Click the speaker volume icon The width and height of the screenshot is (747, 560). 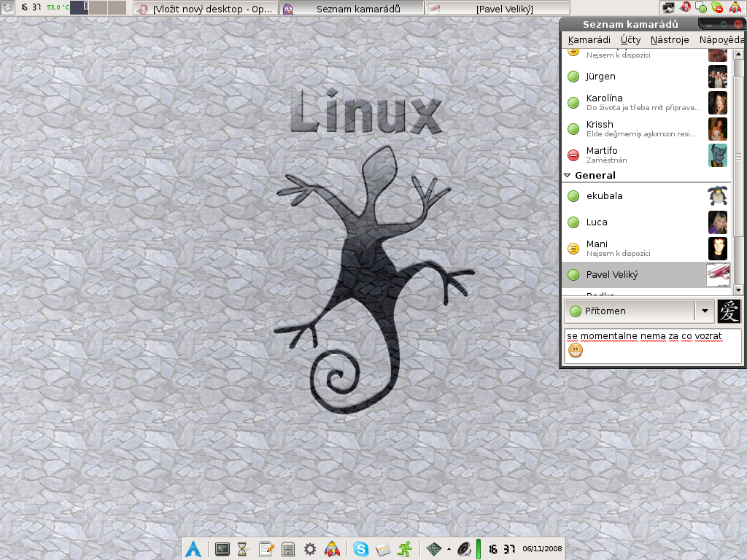click(465, 550)
